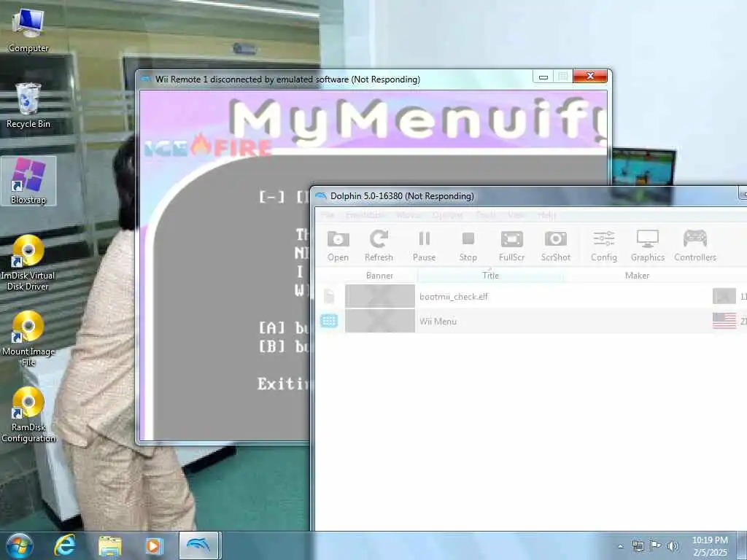Select ImDisk Virtual Disk Driver shortcut
Image resolution: width=747 pixels, height=560 pixels.
tap(28, 262)
